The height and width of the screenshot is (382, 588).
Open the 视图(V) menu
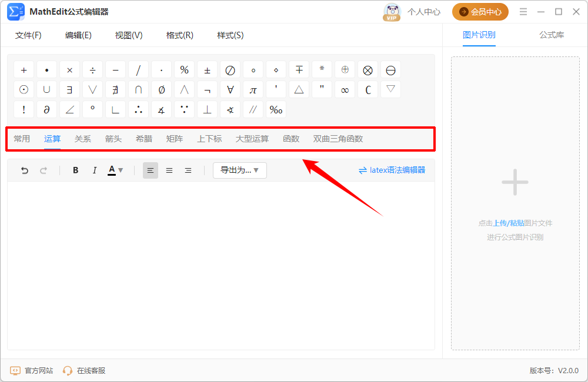click(129, 35)
